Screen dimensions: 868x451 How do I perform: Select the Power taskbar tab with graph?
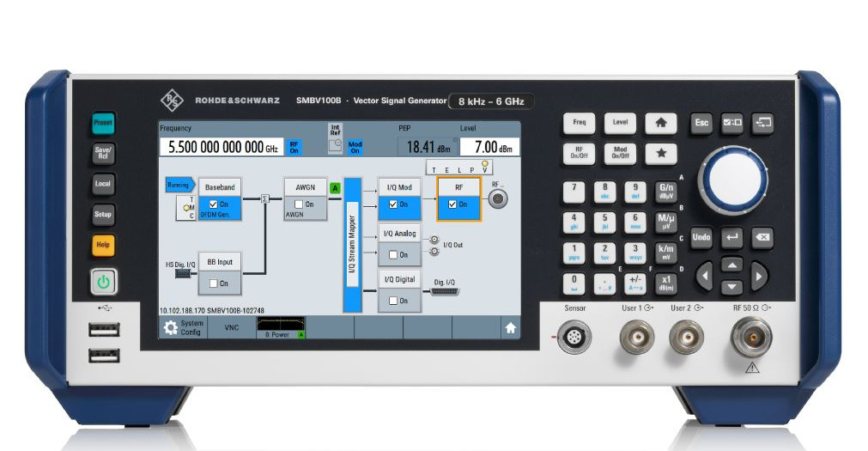tap(282, 327)
